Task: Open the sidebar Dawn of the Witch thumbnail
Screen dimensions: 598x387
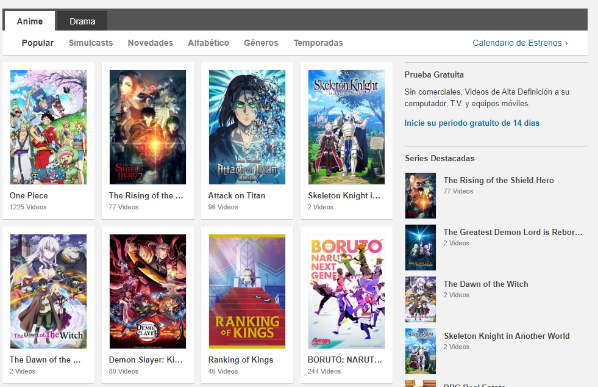Action: 420,299
